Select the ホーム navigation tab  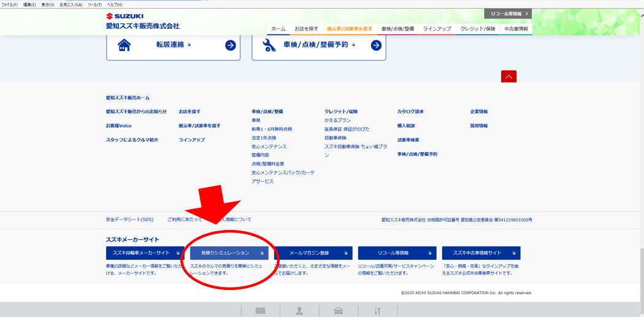pos(278,29)
